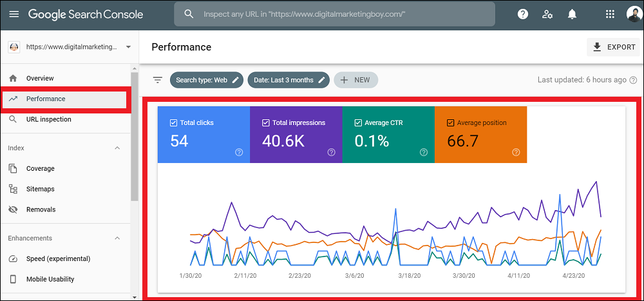The image size is (644, 301).
Task: Click the Mobile Usability phone icon
Action: click(x=13, y=279)
